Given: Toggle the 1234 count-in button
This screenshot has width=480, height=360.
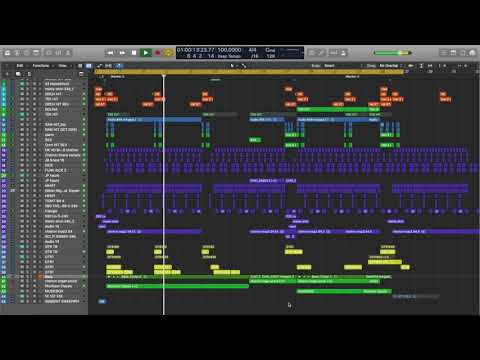Looking at the screenshot, I should pyautogui.click(x=334, y=53).
